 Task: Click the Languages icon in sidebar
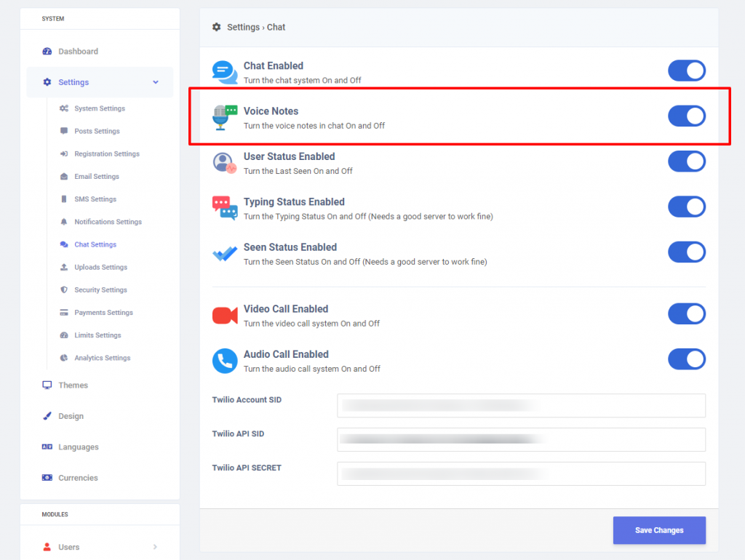coord(47,447)
